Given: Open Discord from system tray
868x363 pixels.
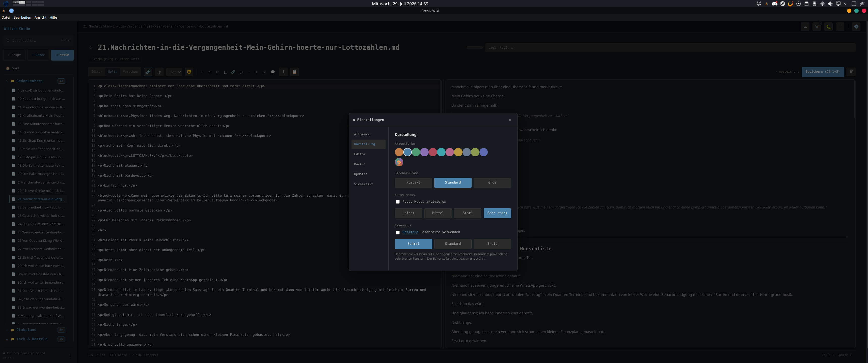Looking at the screenshot, I should (x=775, y=4).
